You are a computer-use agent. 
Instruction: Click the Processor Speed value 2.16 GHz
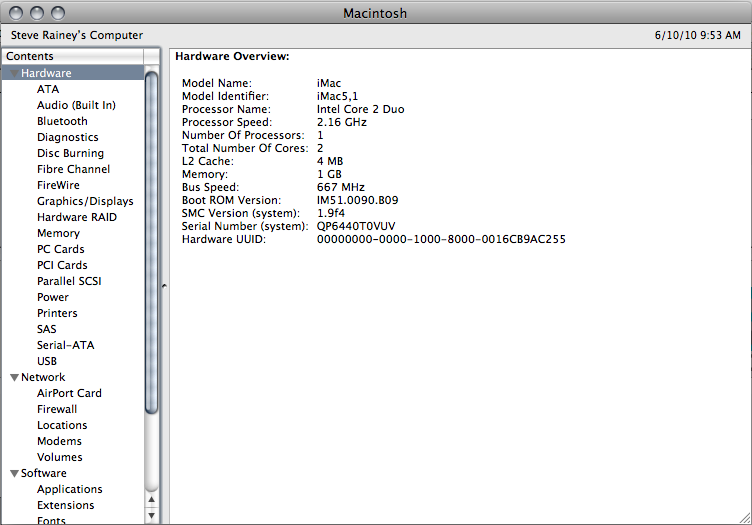[x=341, y=122]
